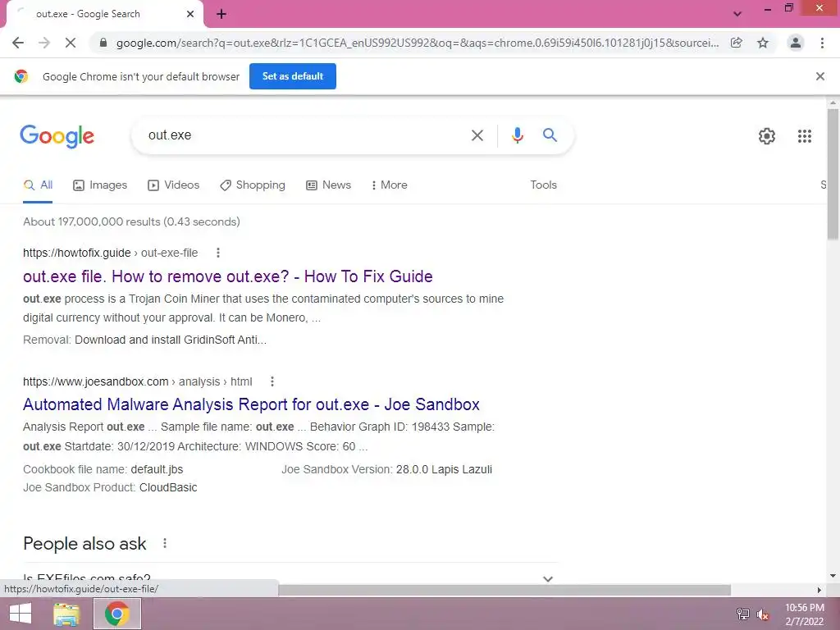Open the More search categories menu
This screenshot has width=840, height=630.
pyautogui.click(x=390, y=185)
